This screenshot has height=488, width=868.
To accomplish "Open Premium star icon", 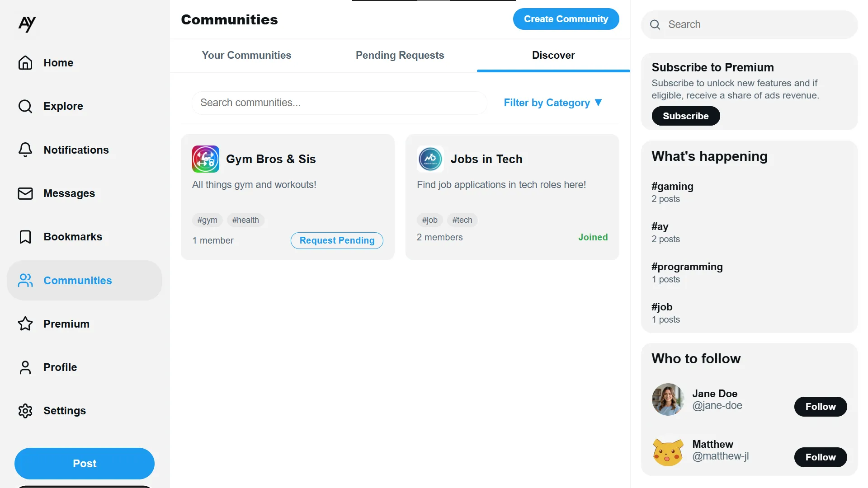I will (x=25, y=324).
